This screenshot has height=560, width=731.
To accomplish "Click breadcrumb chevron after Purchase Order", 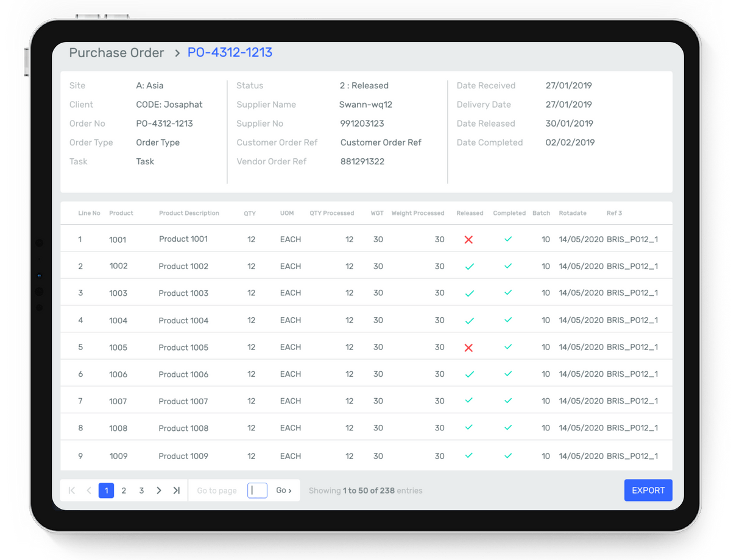I will point(177,54).
